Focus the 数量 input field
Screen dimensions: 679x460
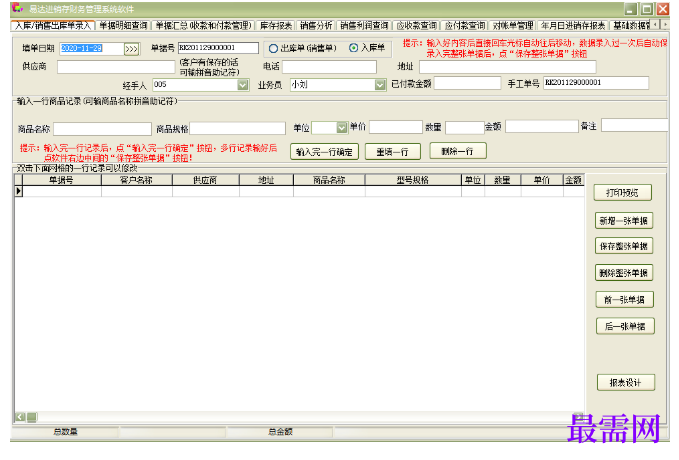pos(464,128)
